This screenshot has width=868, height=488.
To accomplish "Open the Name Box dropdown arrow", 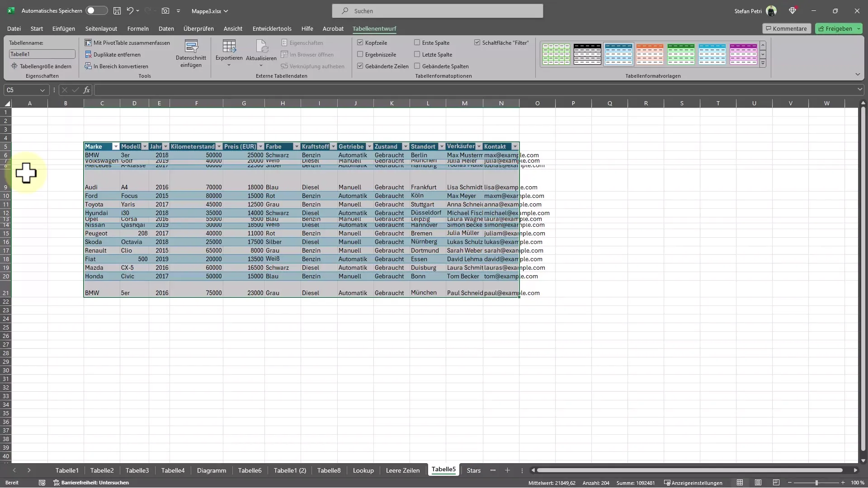I will point(42,90).
